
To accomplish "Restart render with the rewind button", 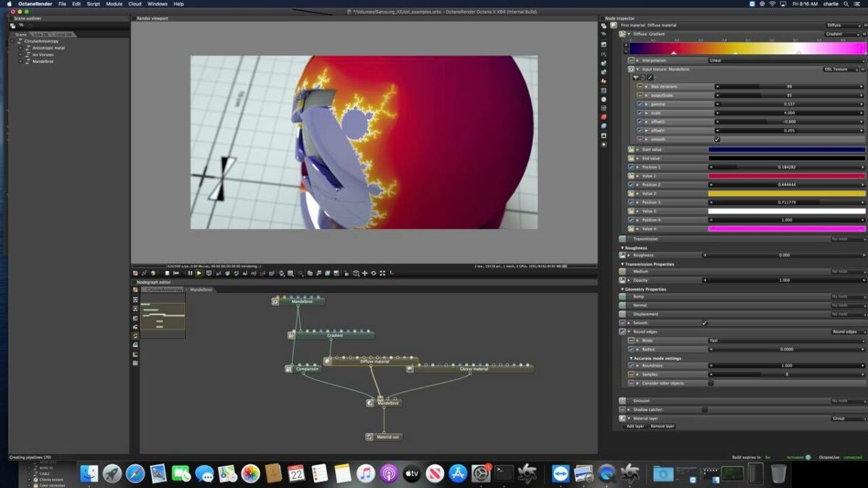I will pyautogui.click(x=176, y=273).
